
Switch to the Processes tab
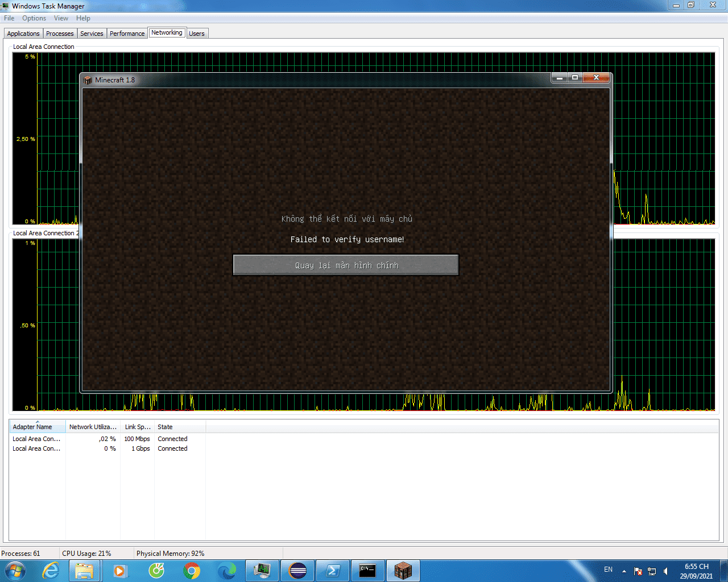click(60, 34)
